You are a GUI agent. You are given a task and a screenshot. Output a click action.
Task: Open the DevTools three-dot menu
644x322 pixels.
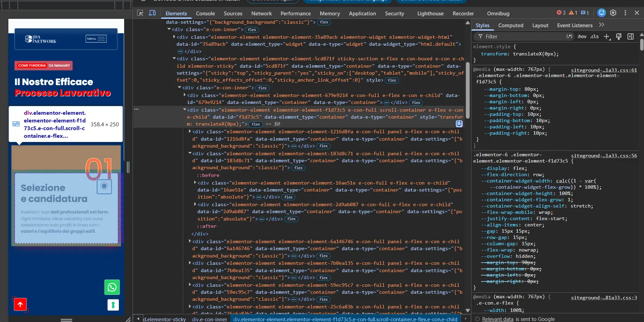(x=625, y=13)
